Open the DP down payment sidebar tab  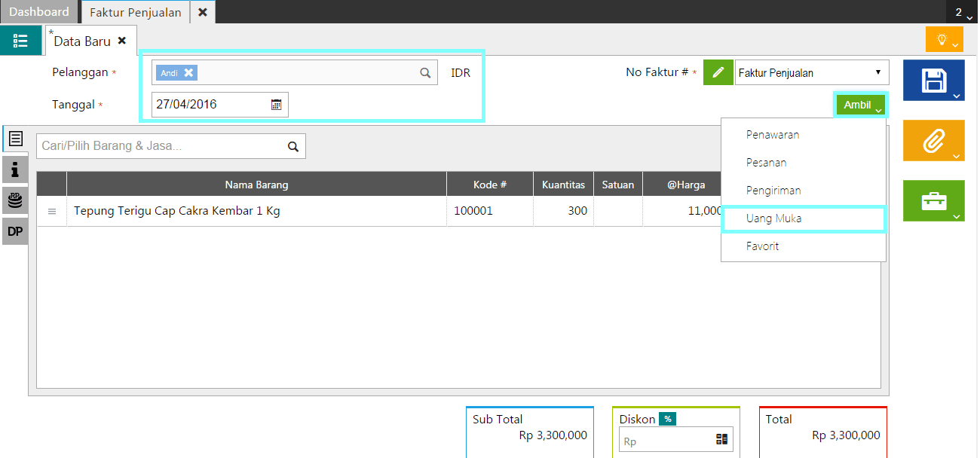click(x=15, y=232)
